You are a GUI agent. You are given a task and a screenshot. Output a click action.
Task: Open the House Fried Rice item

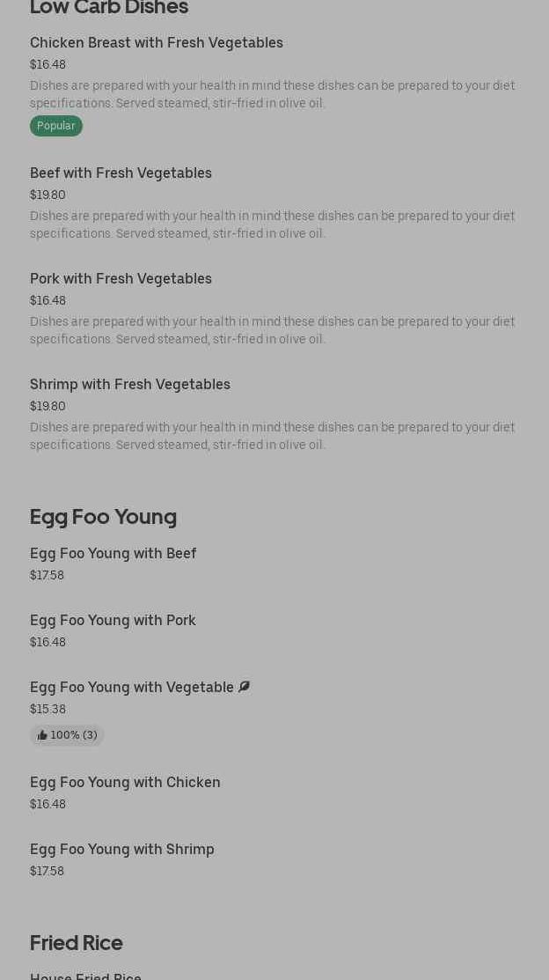tap(85, 975)
